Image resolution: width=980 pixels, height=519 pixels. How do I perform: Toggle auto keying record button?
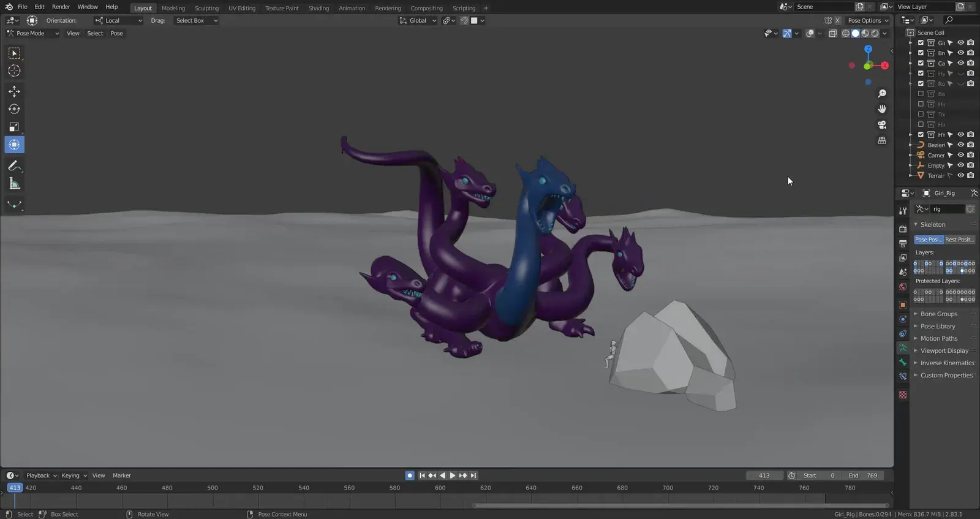tap(410, 475)
